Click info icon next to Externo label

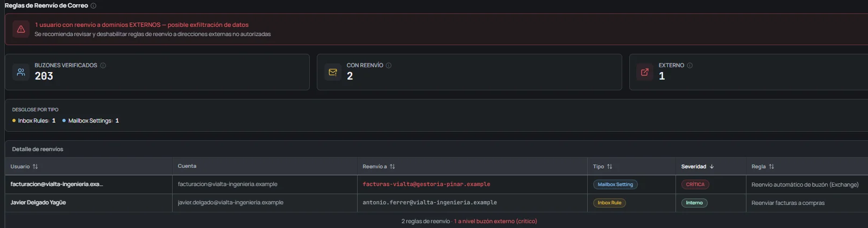(690, 66)
